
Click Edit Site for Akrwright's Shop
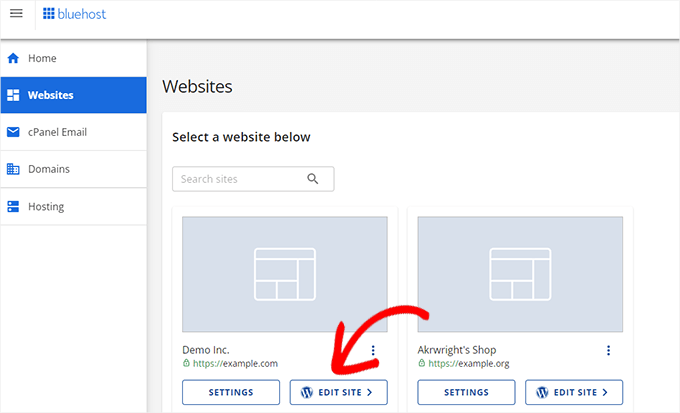click(x=573, y=392)
